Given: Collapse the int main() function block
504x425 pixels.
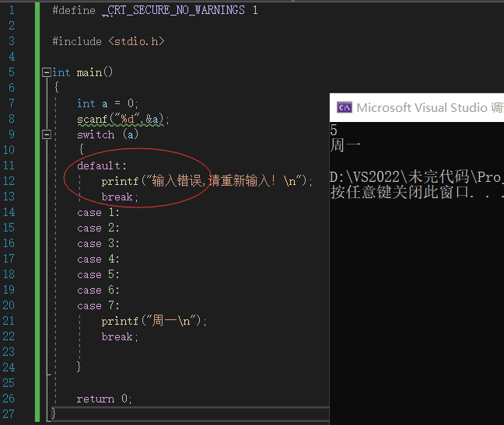Looking at the screenshot, I should click(x=47, y=72).
